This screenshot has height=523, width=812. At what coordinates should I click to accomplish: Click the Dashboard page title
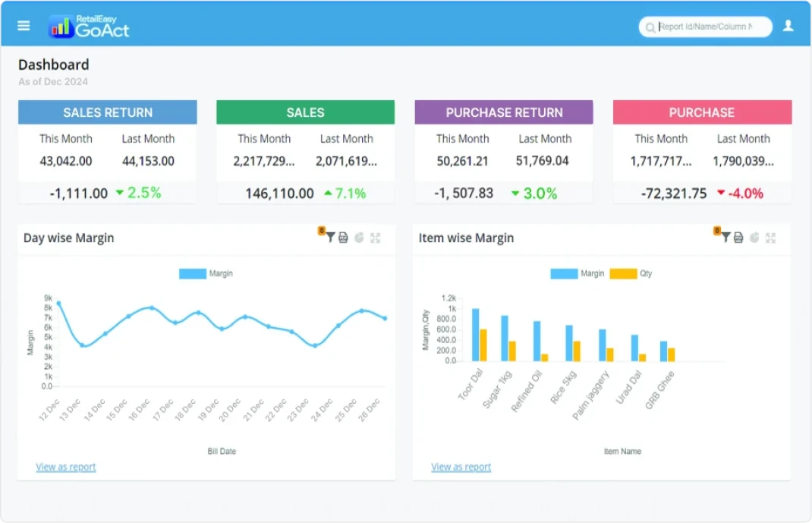[x=54, y=65]
